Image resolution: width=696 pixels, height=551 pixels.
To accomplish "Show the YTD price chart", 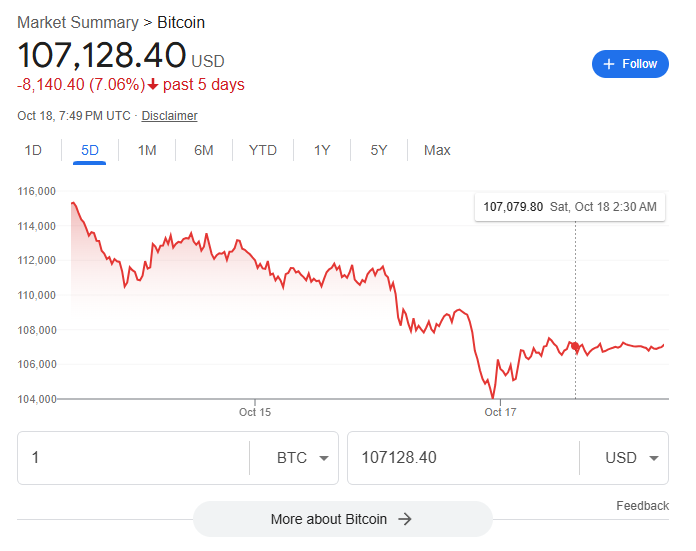I will 263,150.
